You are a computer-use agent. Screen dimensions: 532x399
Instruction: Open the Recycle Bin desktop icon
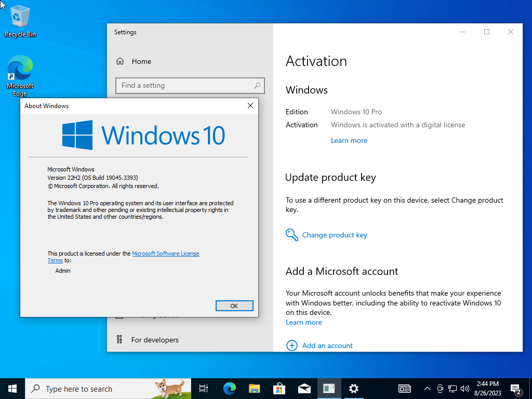(x=20, y=21)
